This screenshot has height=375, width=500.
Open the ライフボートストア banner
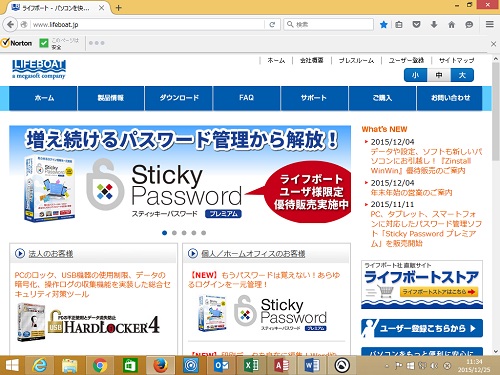(x=422, y=285)
